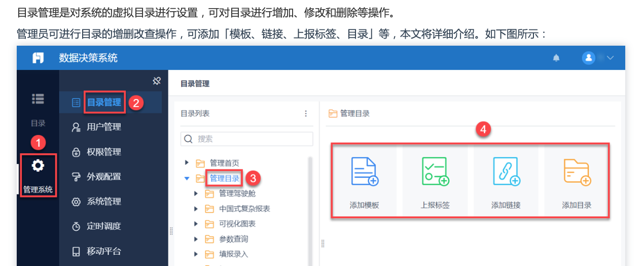The image size is (644, 266).
Task: Focus the 搜索 directory search field
Action: [x=246, y=139]
